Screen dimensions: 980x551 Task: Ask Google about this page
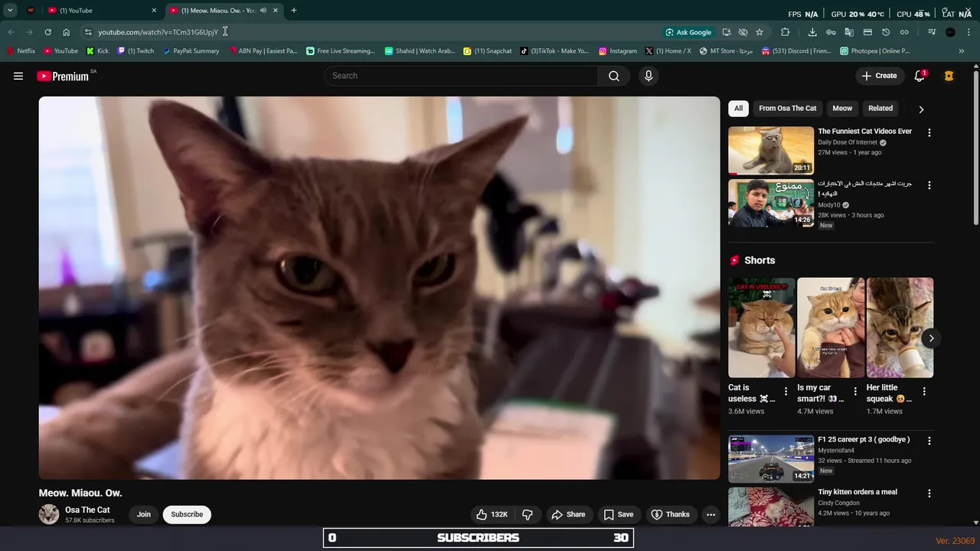point(688,32)
